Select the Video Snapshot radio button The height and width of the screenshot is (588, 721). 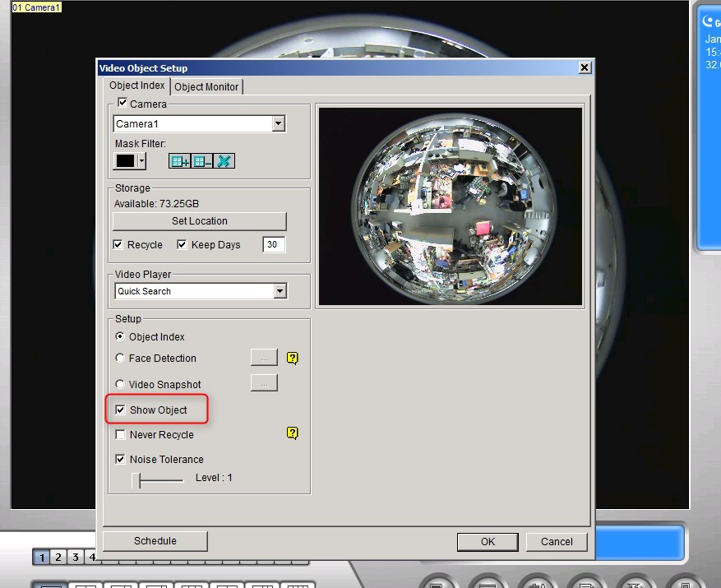point(120,384)
